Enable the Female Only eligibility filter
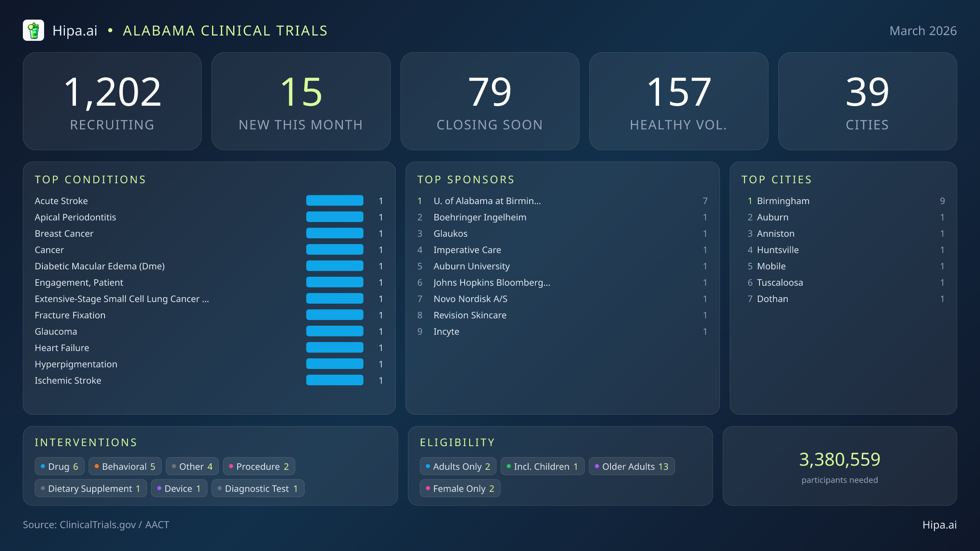Viewport: 980px width, 551px height. pyautogui.click(x=460, y=488)
